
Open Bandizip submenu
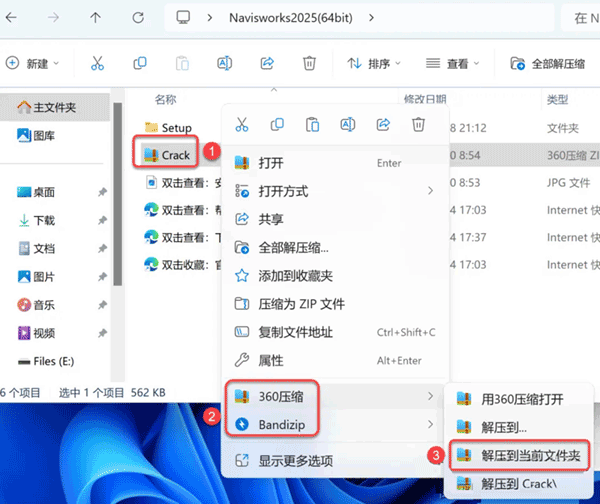335,424
